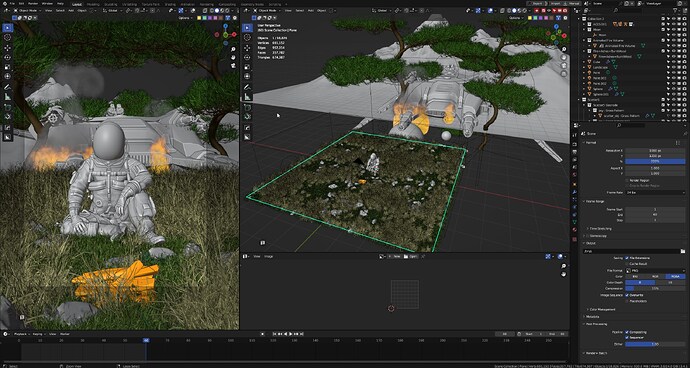Toggle the Overwrite checkbox
The image size is (690, 368).
pos(627,295)
